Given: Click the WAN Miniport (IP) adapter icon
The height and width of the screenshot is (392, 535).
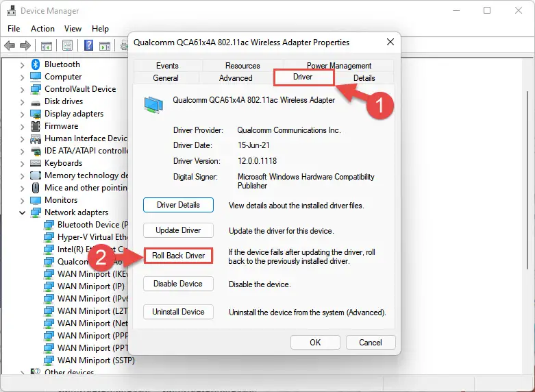Looking at the screenshot, I should (x=49, y=286).
